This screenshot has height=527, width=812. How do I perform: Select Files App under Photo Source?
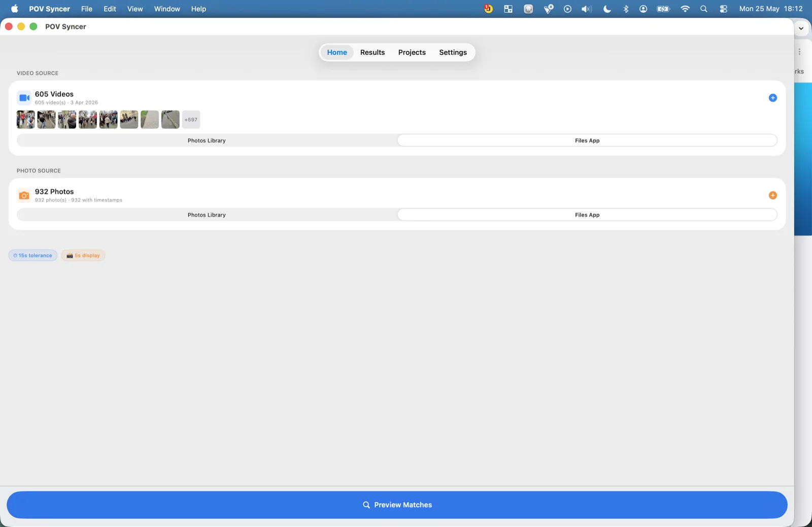tap(587, 215)
